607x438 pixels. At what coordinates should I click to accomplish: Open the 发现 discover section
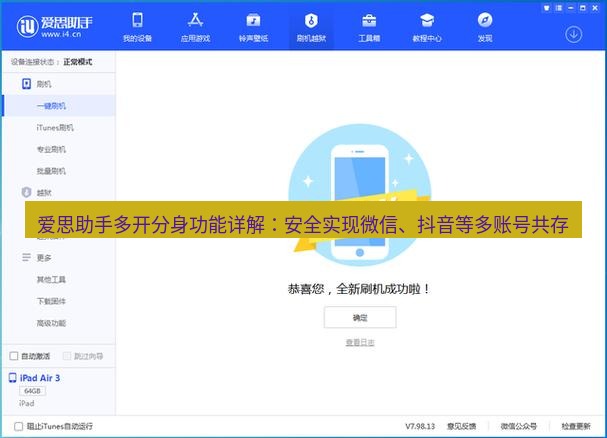click(x=485, y=27)
